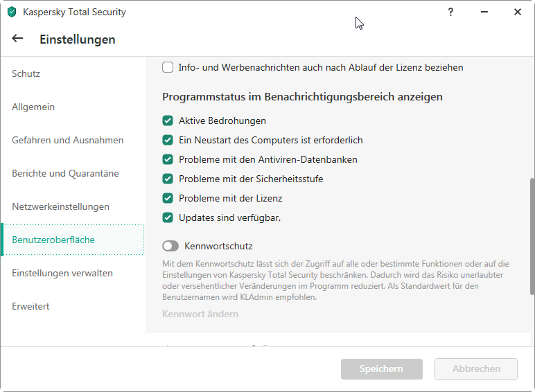This screenshot has height=392, width=535.
Task: Uncheck Ein Neustart des Computers ist erforderlich
Action: [168, 140]
